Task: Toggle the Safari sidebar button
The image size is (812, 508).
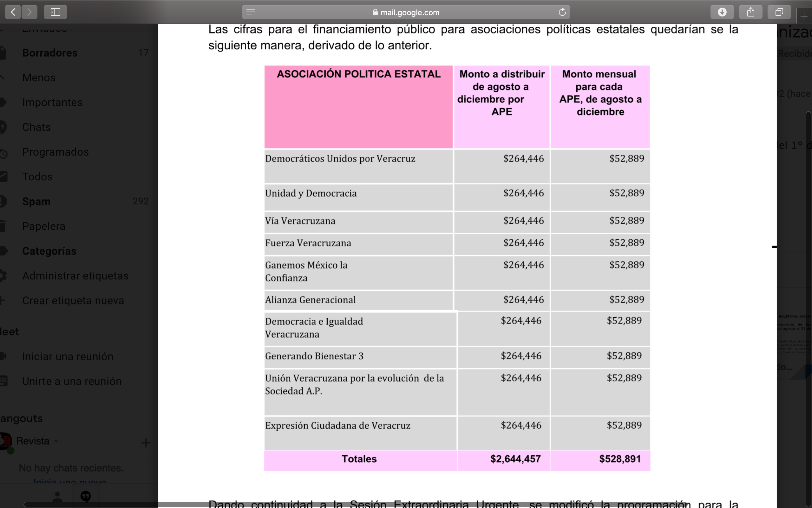Action: point(56,12)
